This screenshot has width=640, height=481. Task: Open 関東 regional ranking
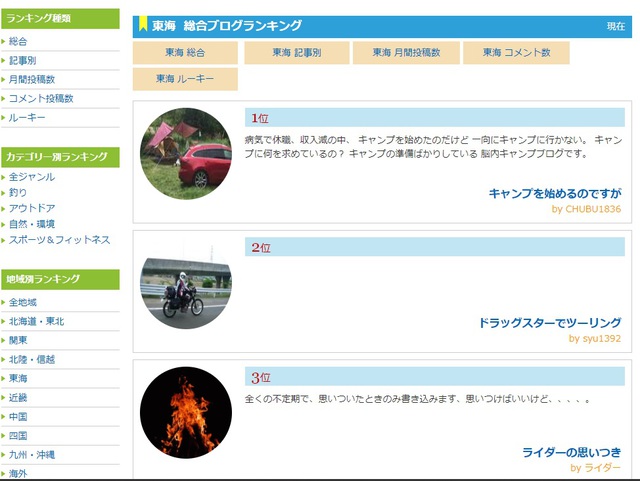point(18,340)
